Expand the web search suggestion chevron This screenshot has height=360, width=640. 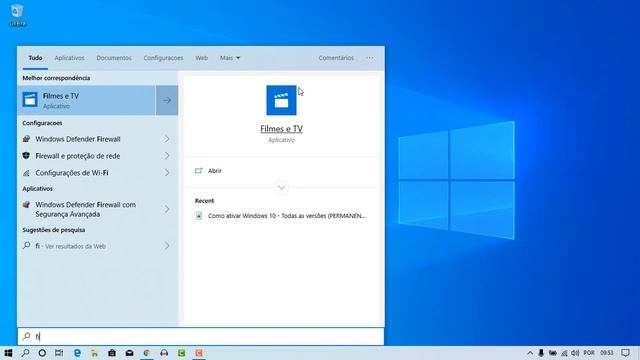coord(167,246)
